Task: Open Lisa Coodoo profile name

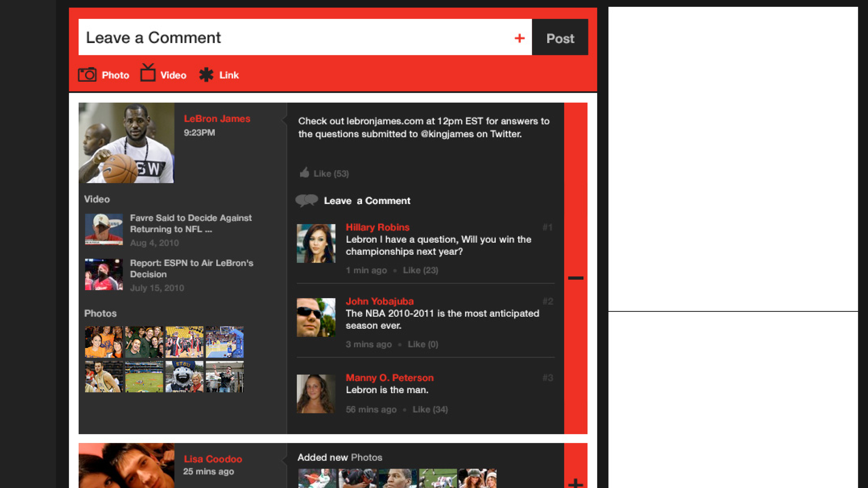Action: tap(213, 459)
